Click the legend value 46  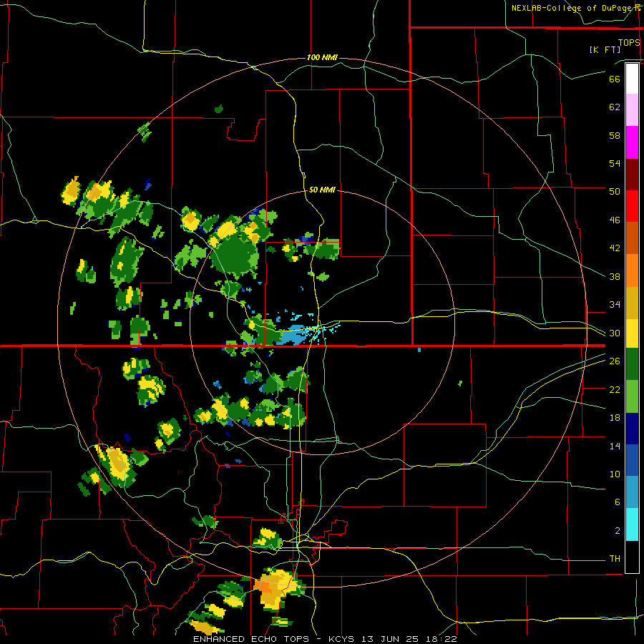pos(615,220)
